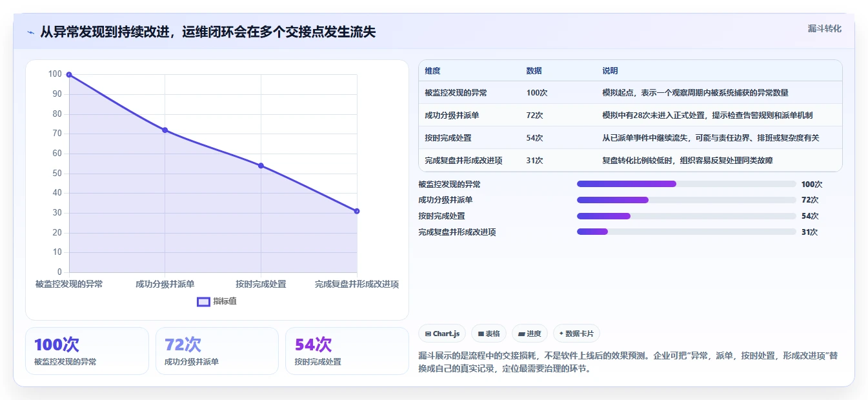The image size is (868, 400).
Task: Click the chart data point at value 72
Action: (165, 130)
